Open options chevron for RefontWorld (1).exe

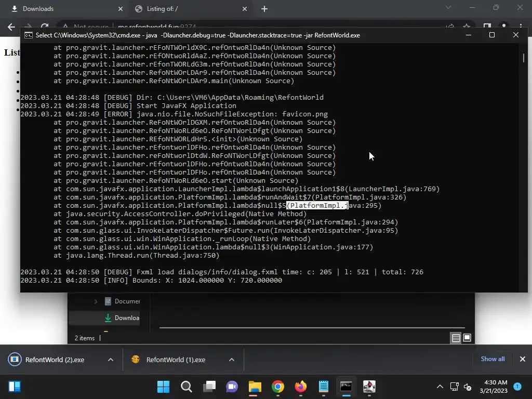coord(232,360)
